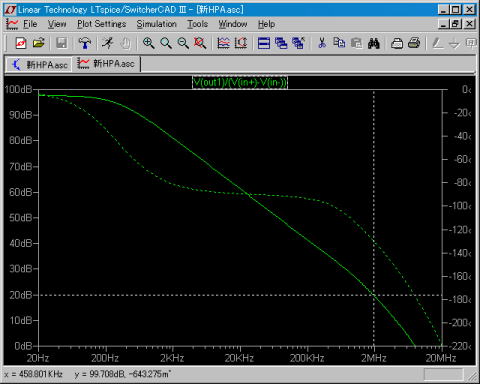
Task: Click the Print toolbar icon
Action: coord(397,43)
